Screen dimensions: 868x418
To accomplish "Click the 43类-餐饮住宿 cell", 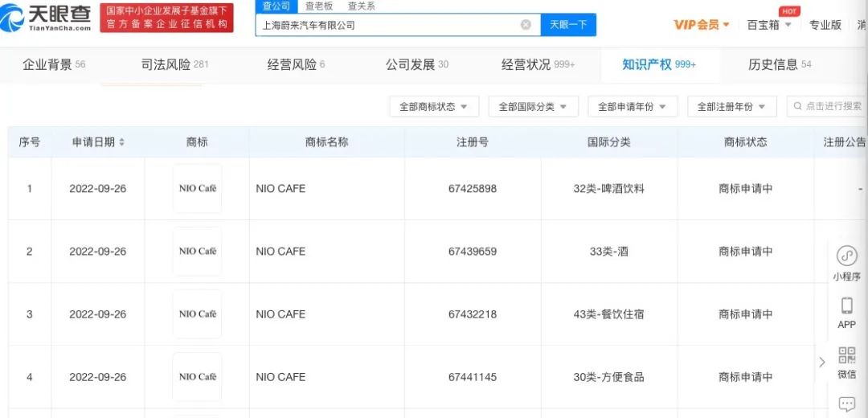I will (609, 314).
